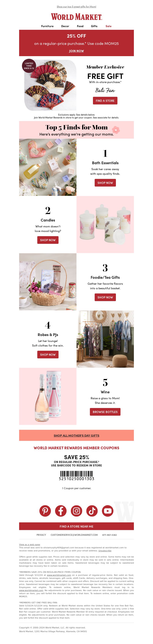Open the YouTube social icon
Viewport: 153px width, 644px height.
click(x=108, y=511)
